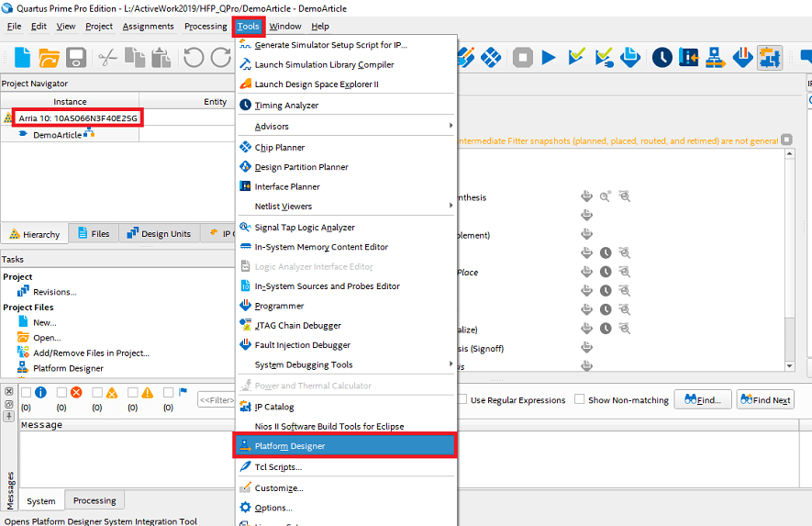The height and width of the screenshot is (526, 812).
Task: Select DemoArticle in the project hierarchy
Action: tap(57, 135)
